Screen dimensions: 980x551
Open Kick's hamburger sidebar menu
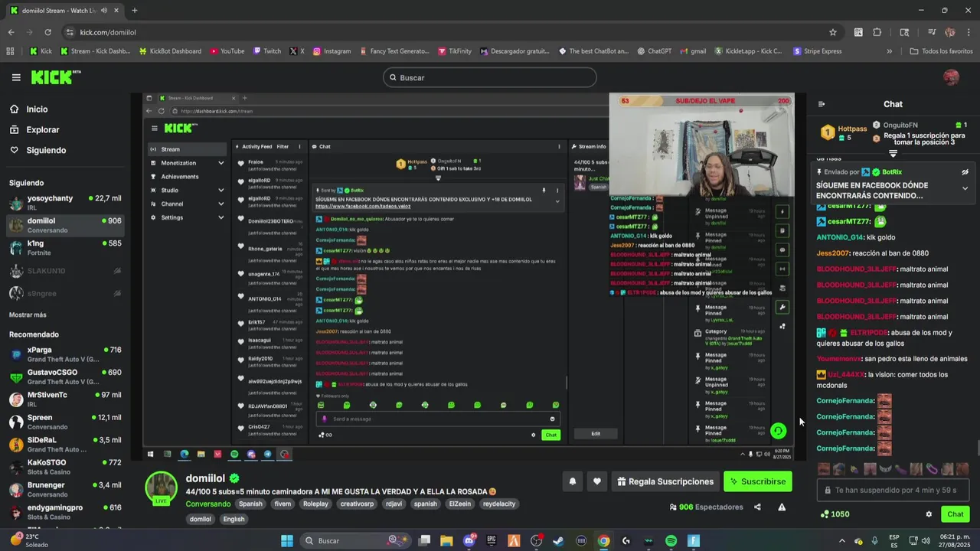16,77
